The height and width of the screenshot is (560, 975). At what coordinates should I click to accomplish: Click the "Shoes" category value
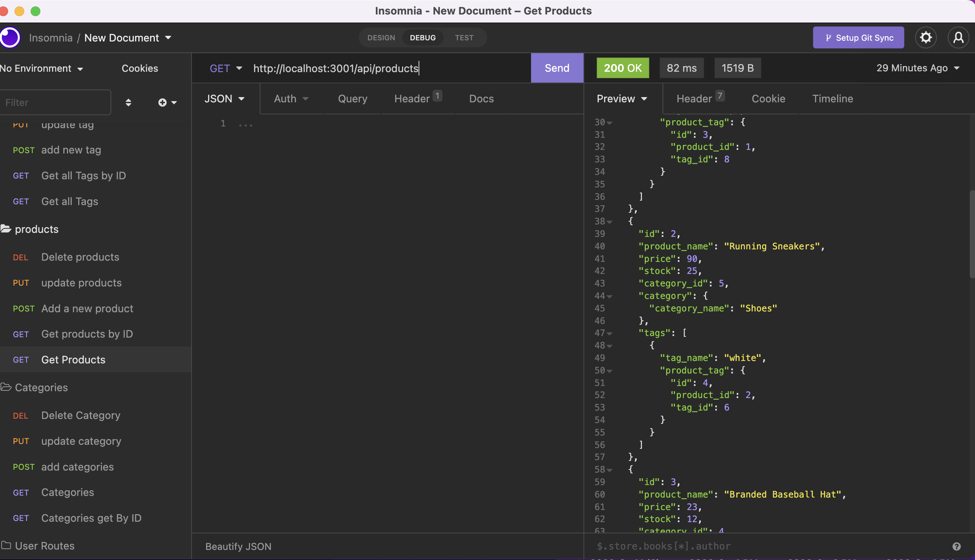coord(758,309)
